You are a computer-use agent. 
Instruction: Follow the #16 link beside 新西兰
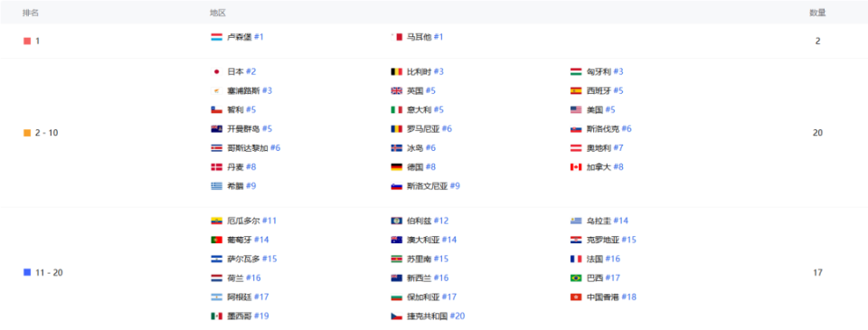pyautogui.click(x=441, y=278)
